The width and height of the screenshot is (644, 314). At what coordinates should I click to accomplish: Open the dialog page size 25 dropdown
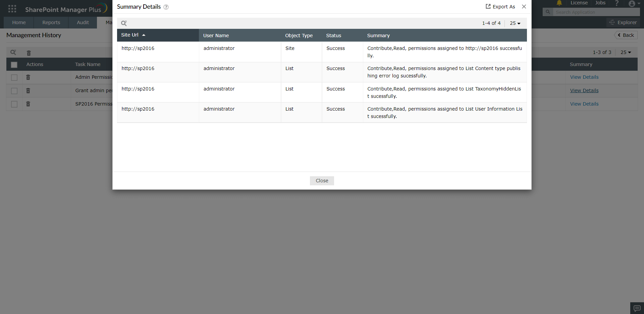pos(515,23)
